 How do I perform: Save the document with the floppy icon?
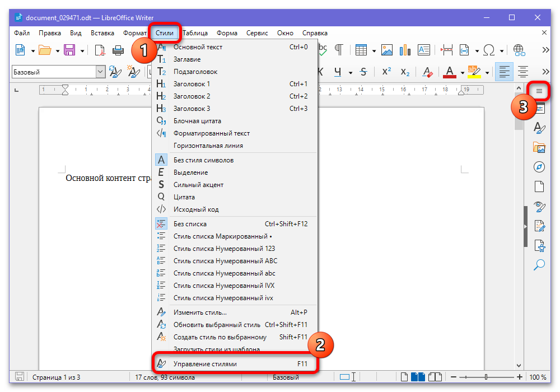pos(69,50)
